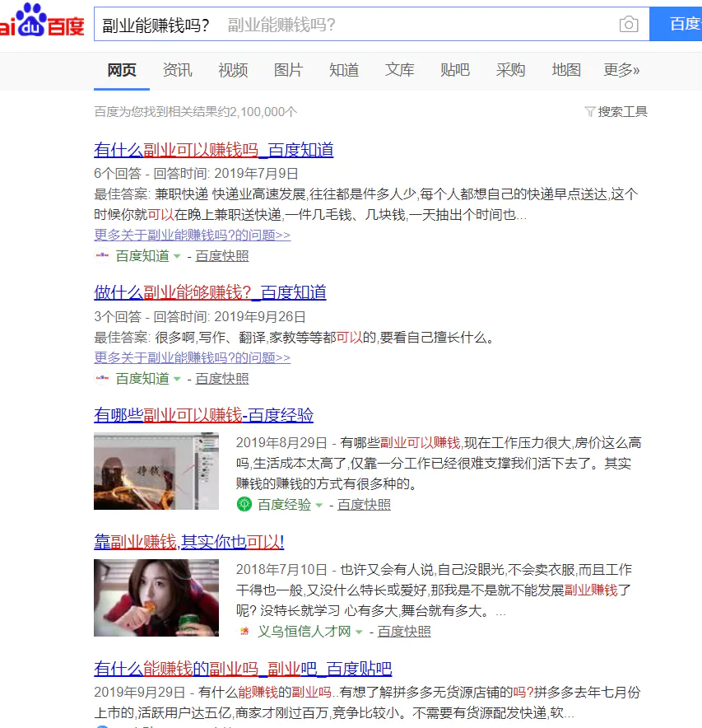The image size is (702, 728).
Task: Switch to the 视频 tab
Action: coord(233,70)
